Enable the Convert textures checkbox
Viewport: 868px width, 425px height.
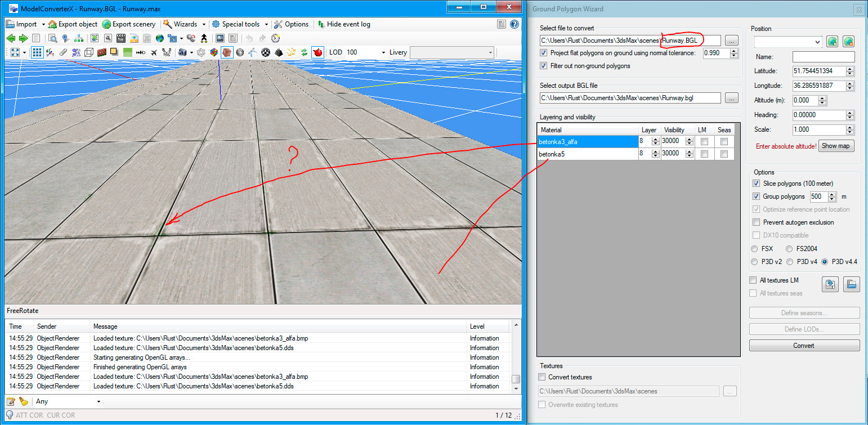pyautogui.click(x=542, y=377)
